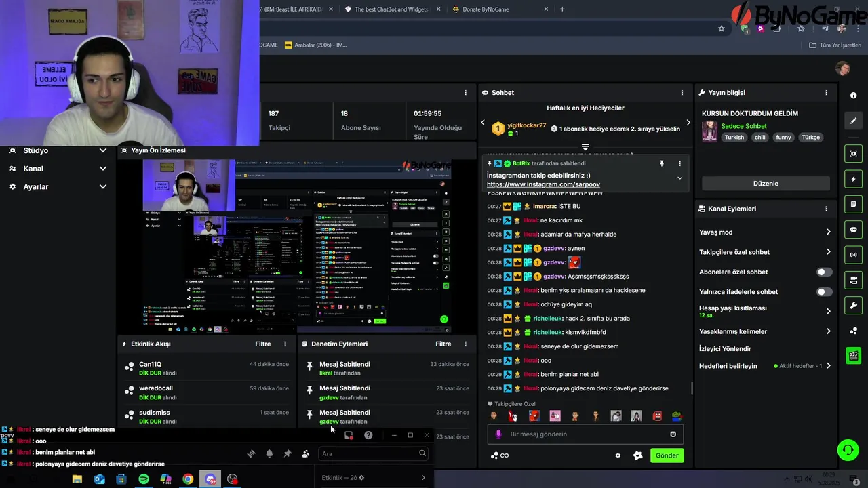Unpin the BotRix pinned message via the pin icon

(662, 163)
